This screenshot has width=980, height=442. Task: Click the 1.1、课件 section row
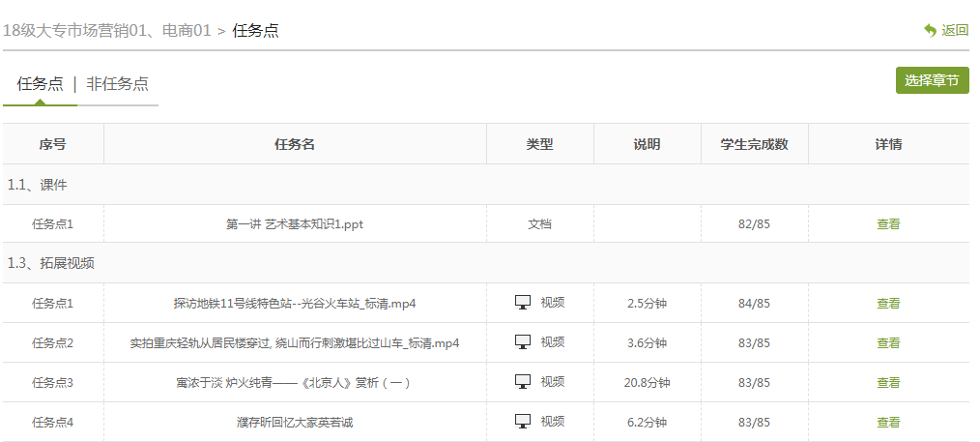click(38, 184)
